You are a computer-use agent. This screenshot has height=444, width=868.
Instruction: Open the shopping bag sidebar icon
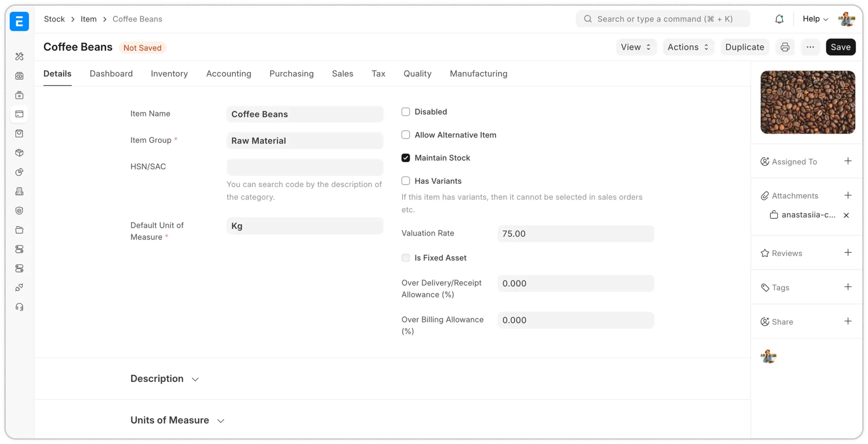point(19,134)
